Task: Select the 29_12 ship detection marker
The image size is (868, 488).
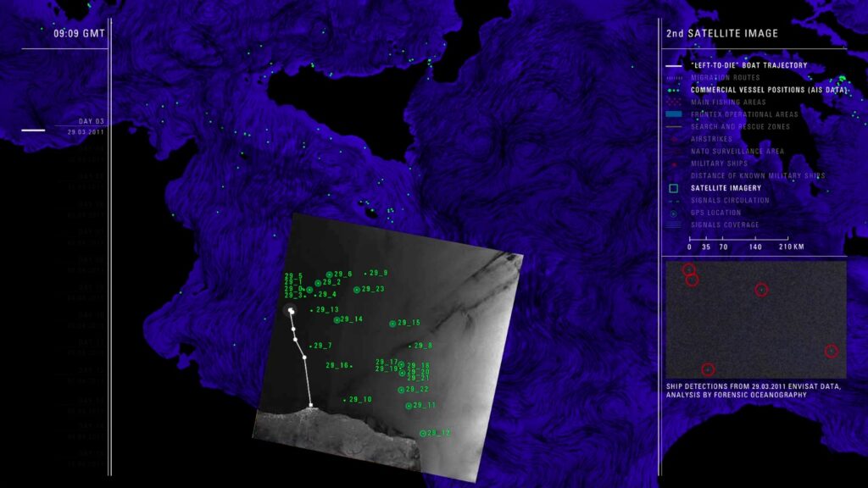Action: click(422, 434)
